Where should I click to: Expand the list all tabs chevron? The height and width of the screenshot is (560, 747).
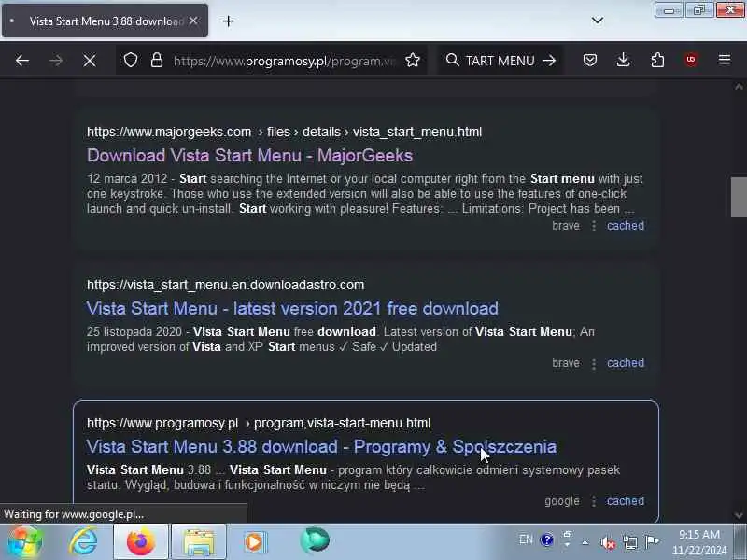598,20
